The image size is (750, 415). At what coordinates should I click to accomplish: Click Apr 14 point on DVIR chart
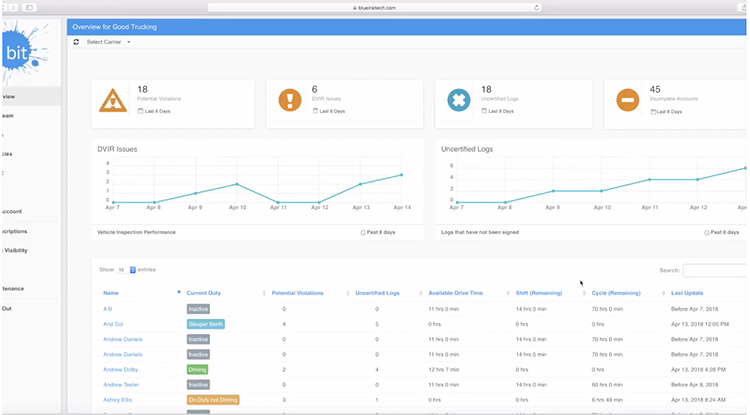tap(401, 175)
